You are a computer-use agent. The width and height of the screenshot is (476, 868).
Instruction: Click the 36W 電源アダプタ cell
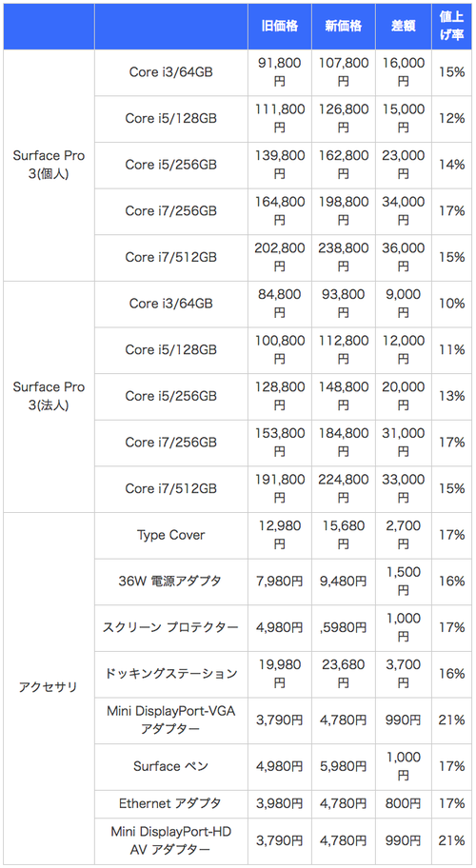pos(171,582)
